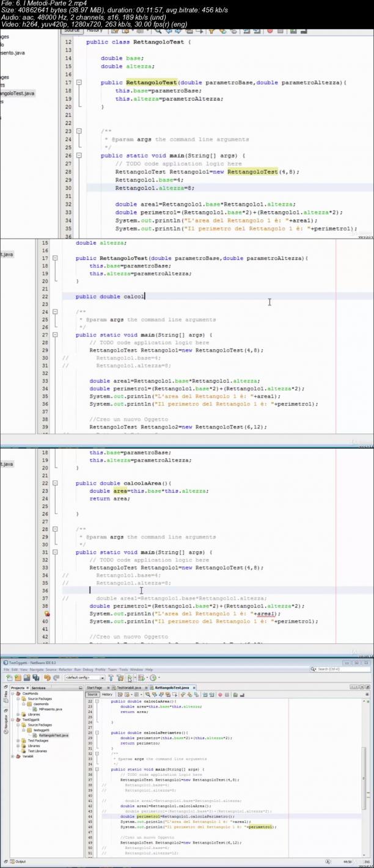
Task: Collapse the CiaoMondo project node
Action: 13,693
